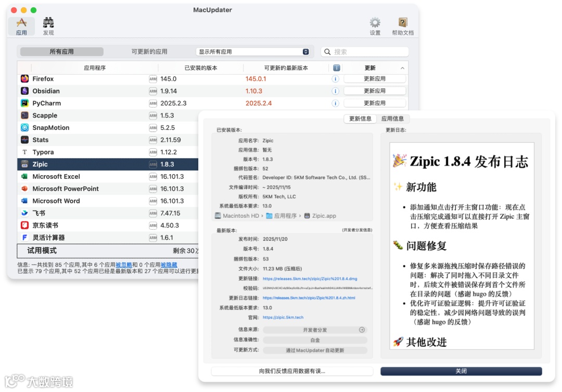Switch to 更新信息 tab in detail sheet
Image resolution: width=562 pixels, height=392 pixels.
click(x=360, y=119)
